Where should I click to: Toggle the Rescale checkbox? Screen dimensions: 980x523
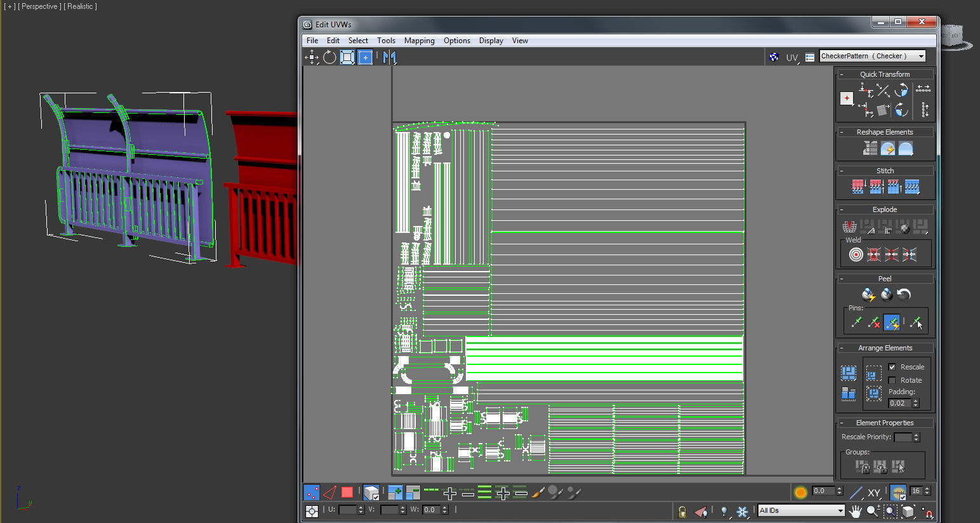892,367
